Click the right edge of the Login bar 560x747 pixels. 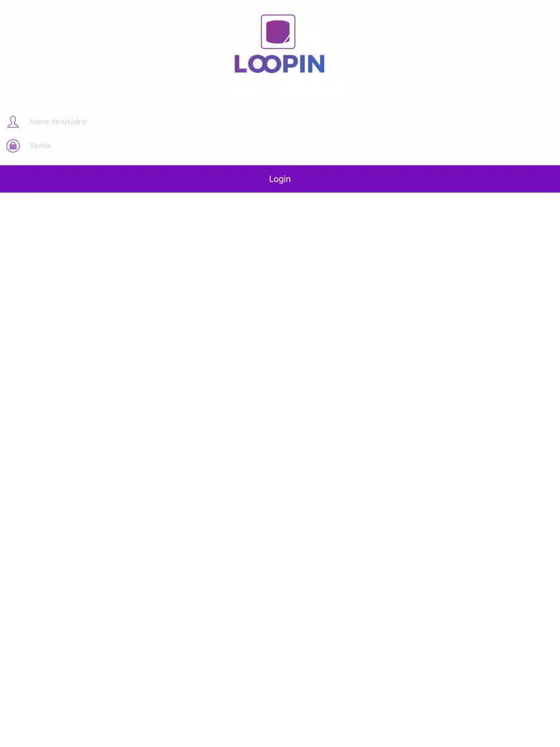(551, 179)
